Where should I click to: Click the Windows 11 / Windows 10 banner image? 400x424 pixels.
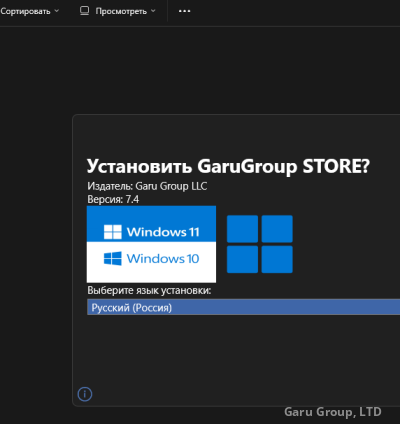[x=151, y=244]
